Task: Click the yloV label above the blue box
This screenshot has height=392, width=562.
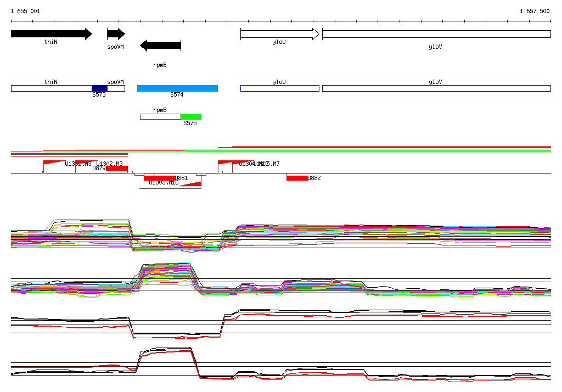Action: (x=435, y=82)
